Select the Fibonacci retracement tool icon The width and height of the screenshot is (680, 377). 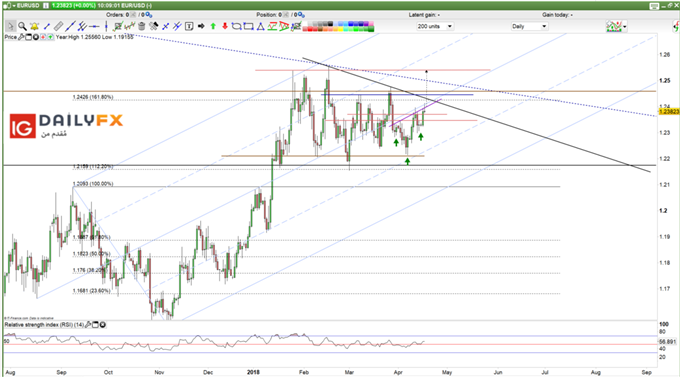tap(272, 26)
